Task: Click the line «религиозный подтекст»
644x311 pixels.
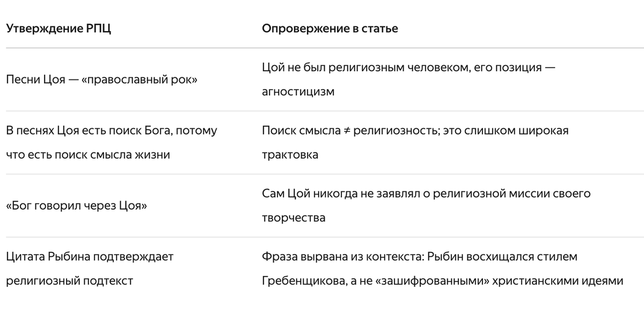Action: (69, 280)
